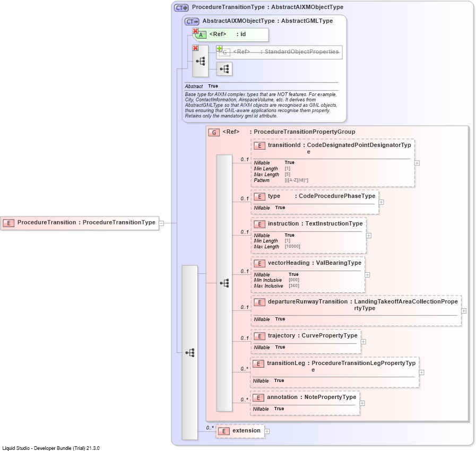Expand the departureRunwayTransition element
The height and width of the screenshot is (451, 476).
(464, 311)
